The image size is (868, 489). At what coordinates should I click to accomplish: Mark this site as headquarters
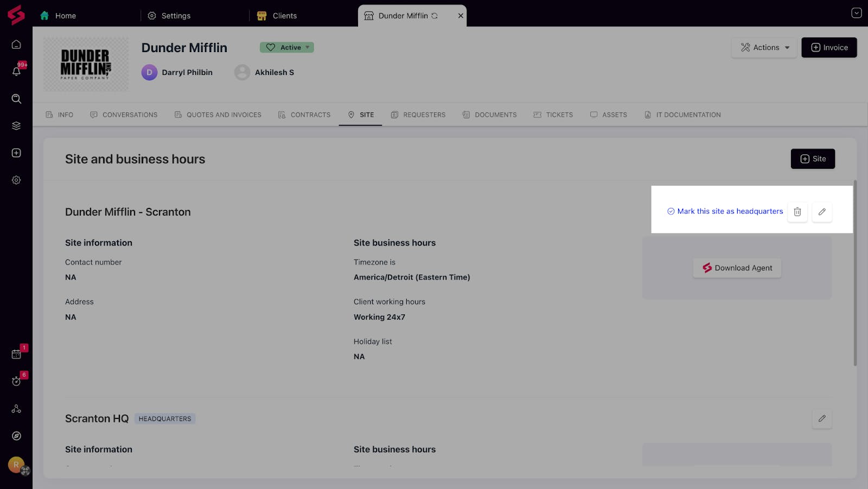pos(725,211)
